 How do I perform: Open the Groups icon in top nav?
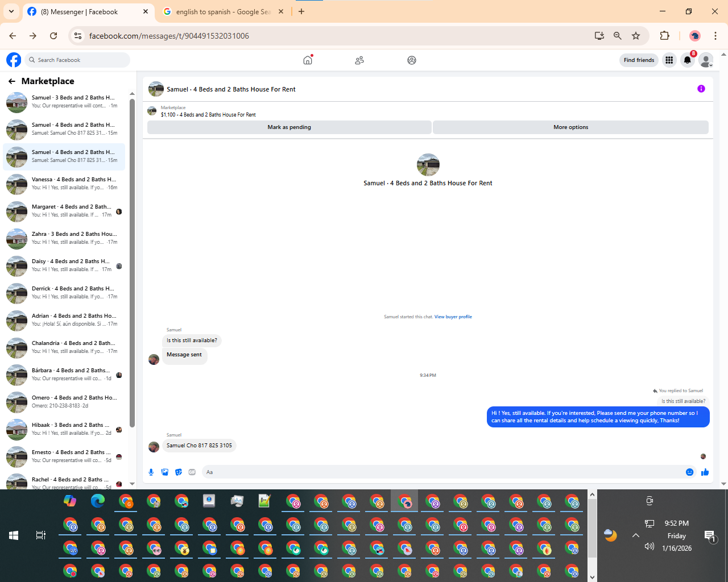(x=412, y=60)
